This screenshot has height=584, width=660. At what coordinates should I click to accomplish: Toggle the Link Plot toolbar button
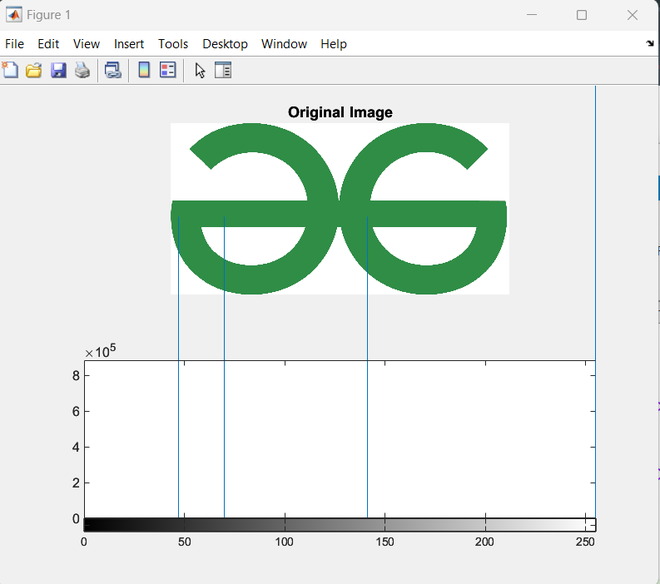point(113,70)
